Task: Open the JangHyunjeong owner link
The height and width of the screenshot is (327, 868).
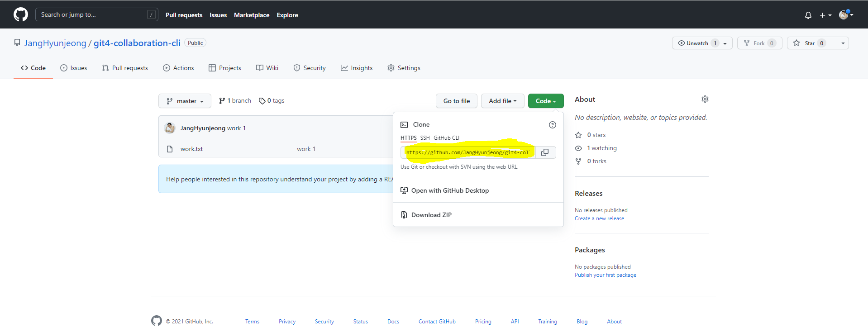Action: point(55,43)
